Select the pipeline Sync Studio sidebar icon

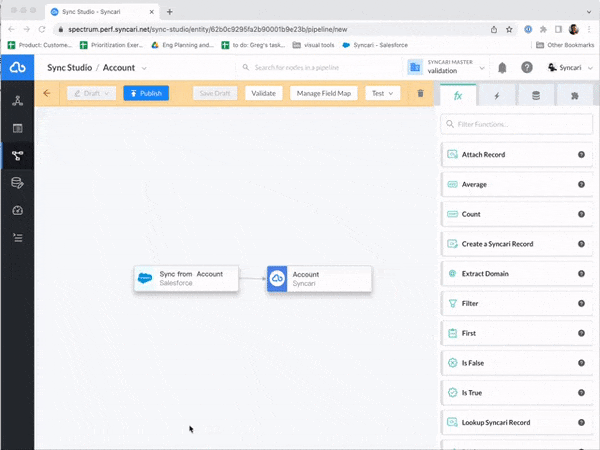(17, 155)
